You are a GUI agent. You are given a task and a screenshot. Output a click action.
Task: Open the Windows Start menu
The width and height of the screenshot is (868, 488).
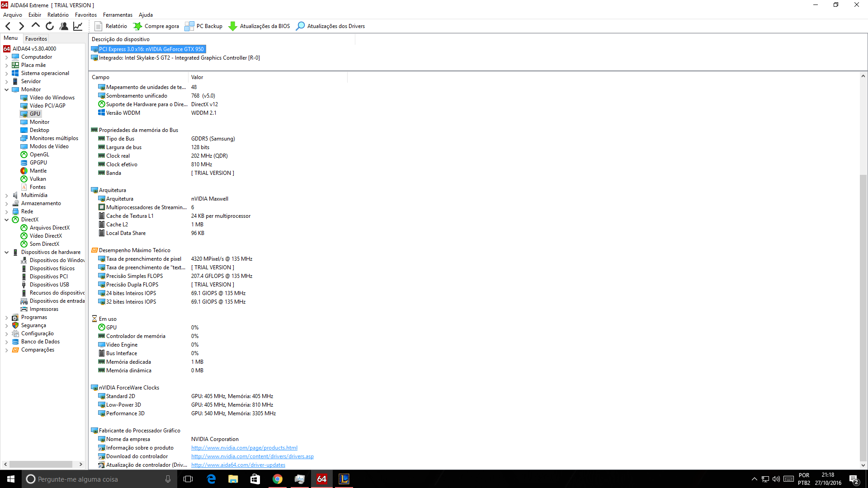click(x=11, y=479)
